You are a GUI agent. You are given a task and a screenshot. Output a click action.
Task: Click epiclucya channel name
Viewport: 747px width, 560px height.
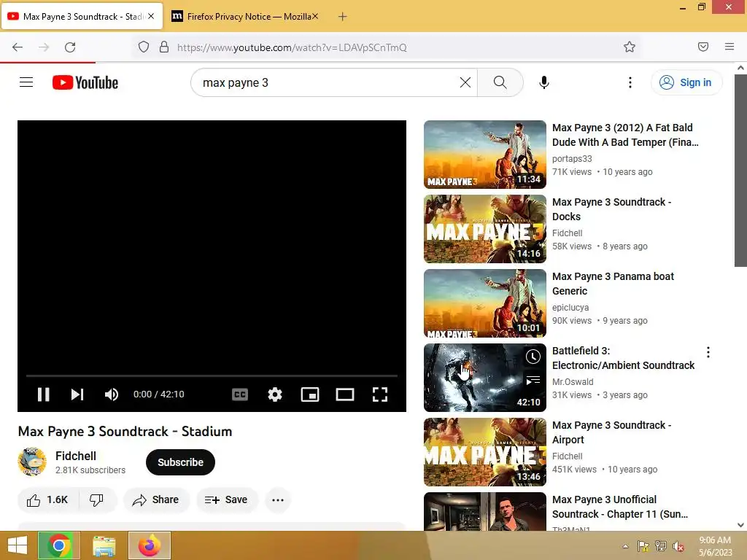[x=570, y=308]
